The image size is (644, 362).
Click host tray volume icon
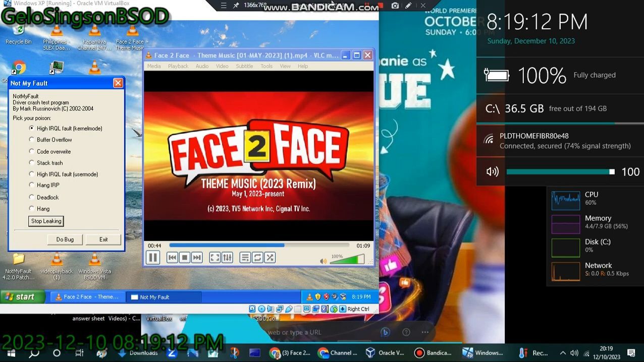pyautogui.click(x=574, y=353)
